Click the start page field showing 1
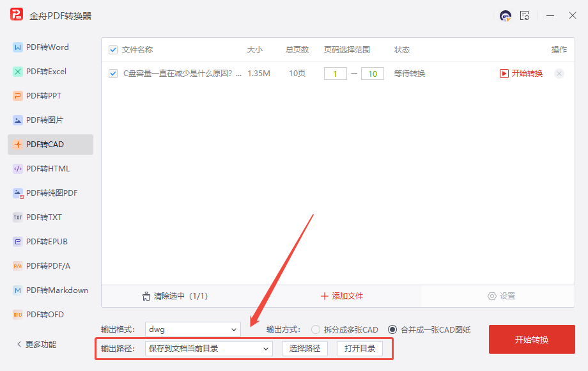588x371 pixels. click(x=336, y=74)
